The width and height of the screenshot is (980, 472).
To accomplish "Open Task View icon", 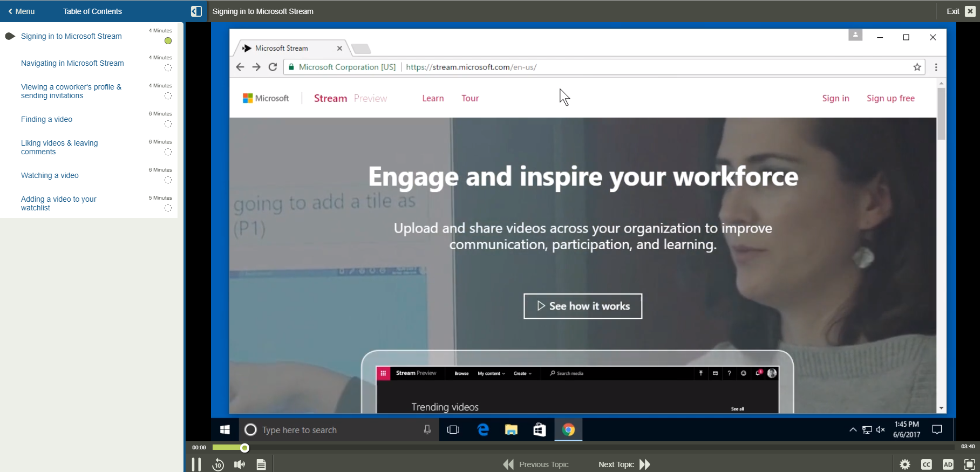I will point(453,429).
